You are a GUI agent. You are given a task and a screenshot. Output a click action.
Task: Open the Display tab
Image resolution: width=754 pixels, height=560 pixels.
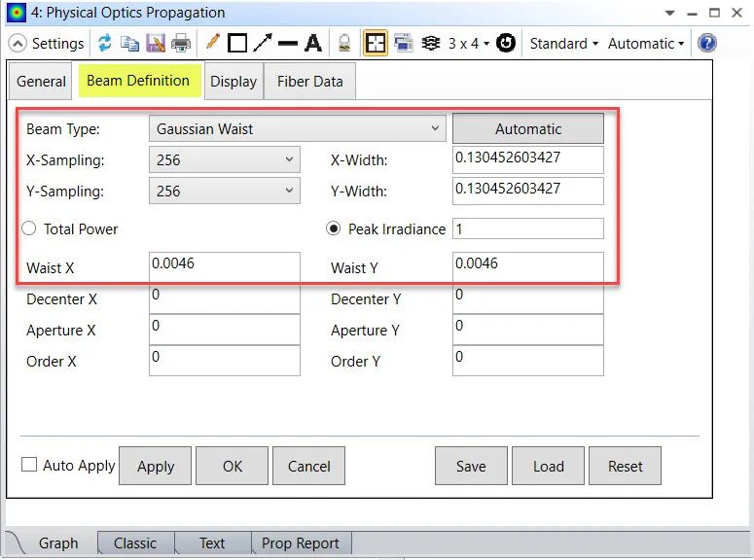click(233, 82)
